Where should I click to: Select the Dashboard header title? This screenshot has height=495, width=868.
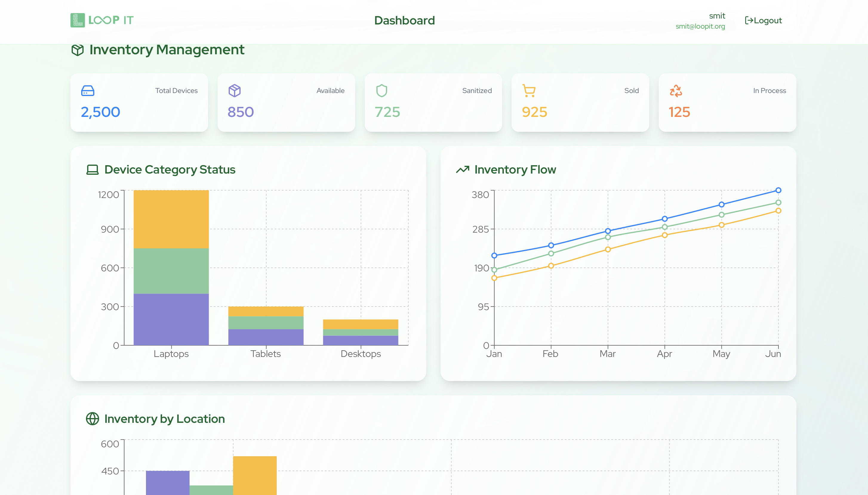click(x=404, y=20)
